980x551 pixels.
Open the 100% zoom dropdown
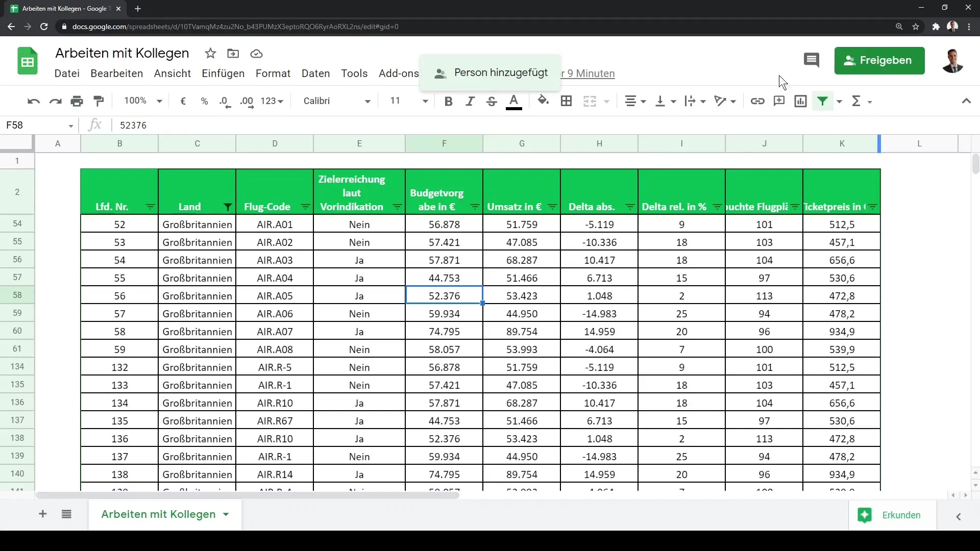pos(143,101)
